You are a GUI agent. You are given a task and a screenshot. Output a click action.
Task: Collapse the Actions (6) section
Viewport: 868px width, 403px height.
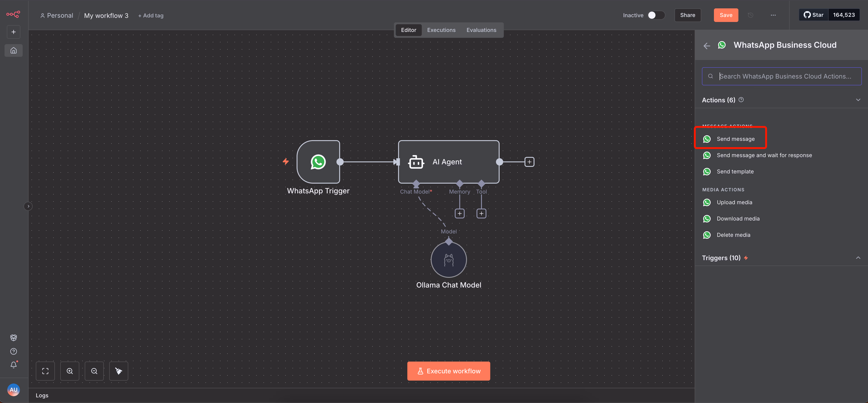pos(858,100)
